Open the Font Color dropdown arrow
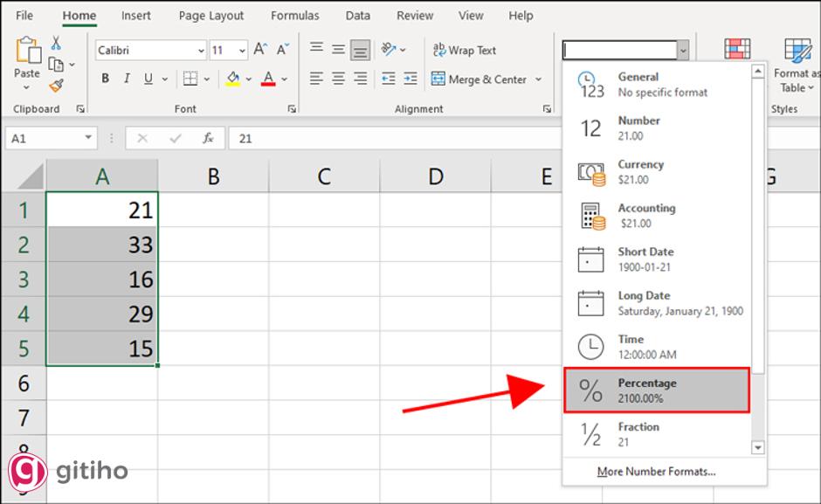This screenshot has width=821, height=504. [x=285, y=79]
